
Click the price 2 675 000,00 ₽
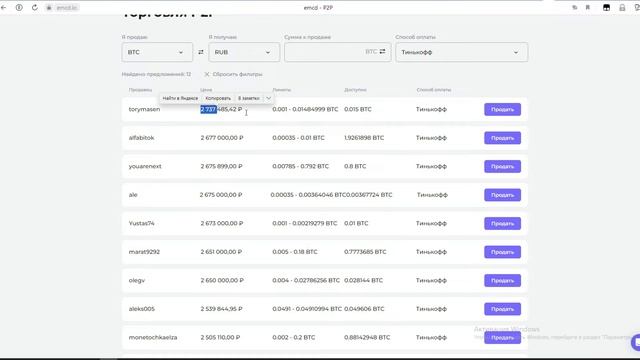pos(221,195)
